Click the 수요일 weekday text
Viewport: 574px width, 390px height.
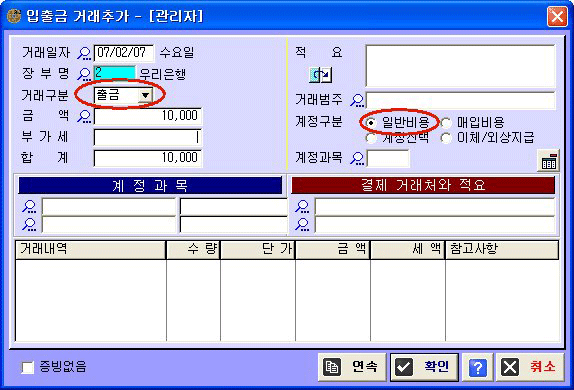[176, 53]
